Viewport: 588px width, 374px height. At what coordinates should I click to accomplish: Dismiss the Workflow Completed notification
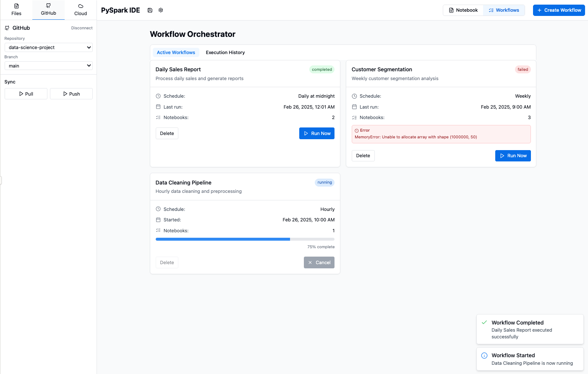[x=530, y=329]
